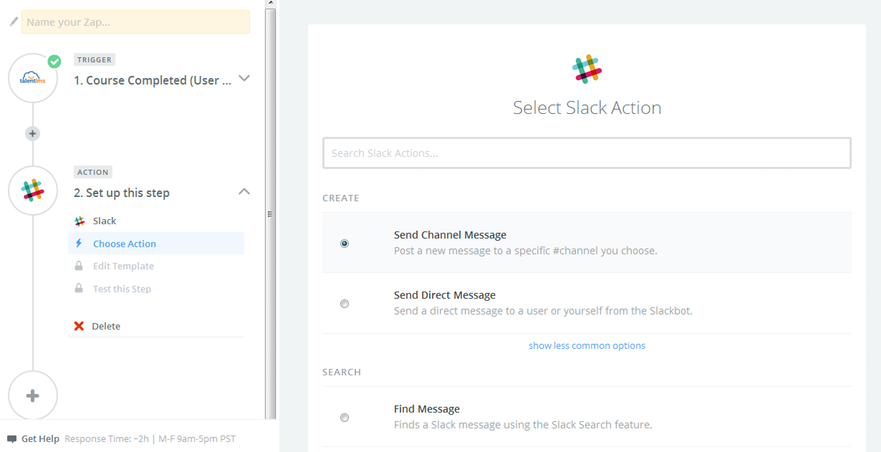
Task: Click the TalentLMS trigger step icon
Action: [33, 79]
